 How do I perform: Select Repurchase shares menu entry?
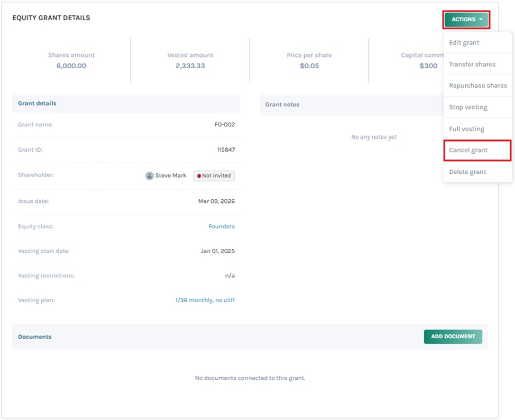(x=477, y=86)
